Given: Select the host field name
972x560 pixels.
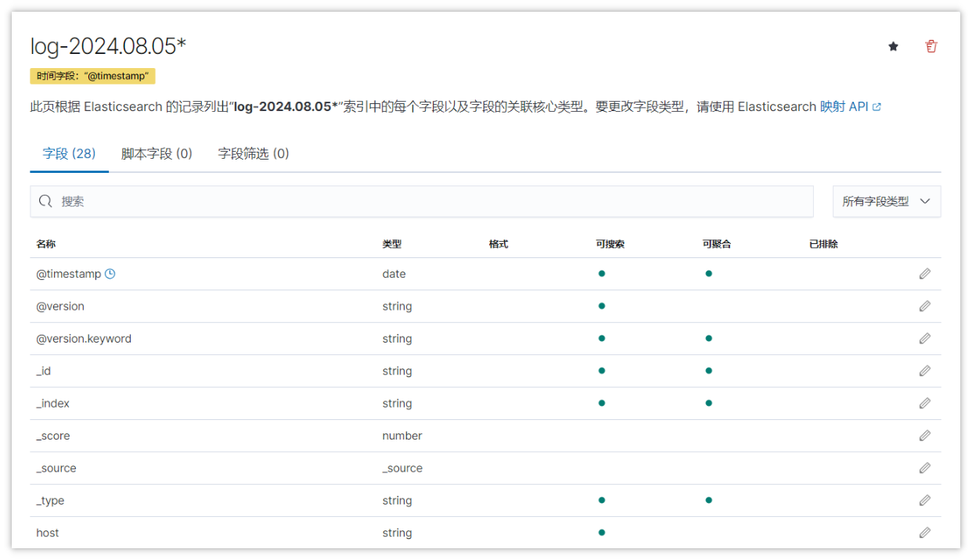Looking at the screenshot, I should (48, 533).
